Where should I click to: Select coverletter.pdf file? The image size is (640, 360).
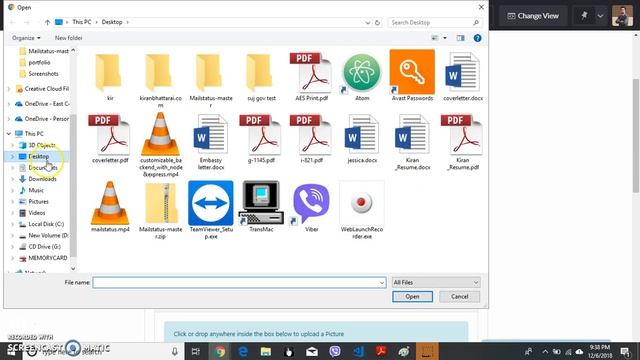pyautogui.click(x=110, y=139)
